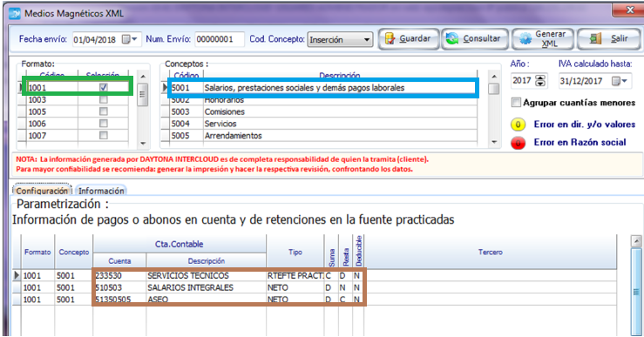This screenshot has width=644, height=337.
Task: Click SALARIOS INTEGRALES description cell
Action: pos(207,287)
